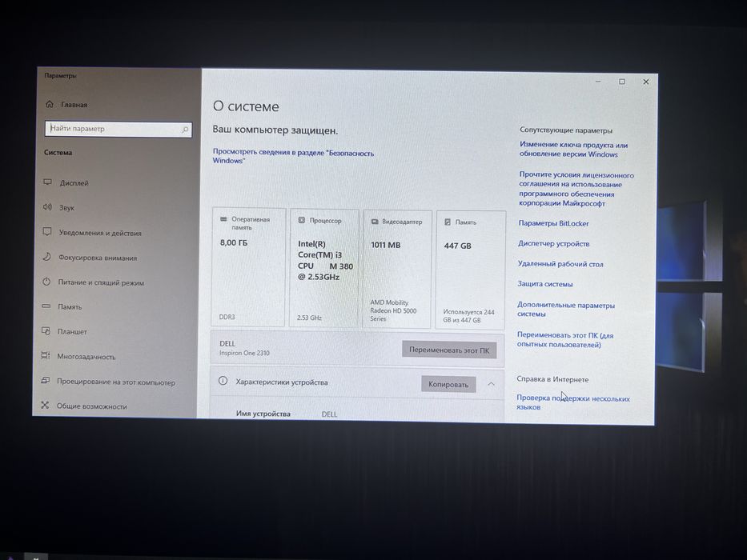
Task: Focus the Найти параметр search field
Action: coord(118,129)
